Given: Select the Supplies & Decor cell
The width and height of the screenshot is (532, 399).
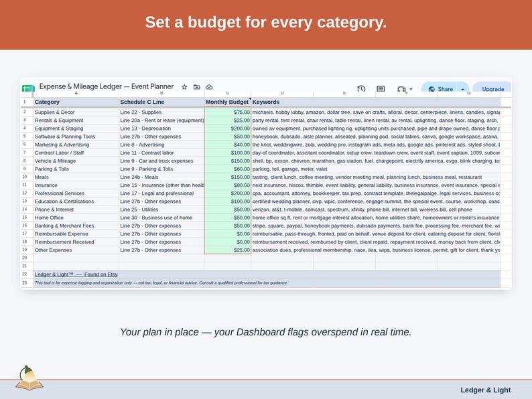Looking at the screenshot, I should (76, 112).
